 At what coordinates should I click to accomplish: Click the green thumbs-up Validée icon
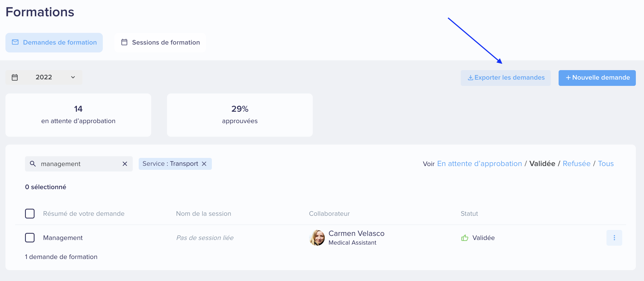pos(465,238)
